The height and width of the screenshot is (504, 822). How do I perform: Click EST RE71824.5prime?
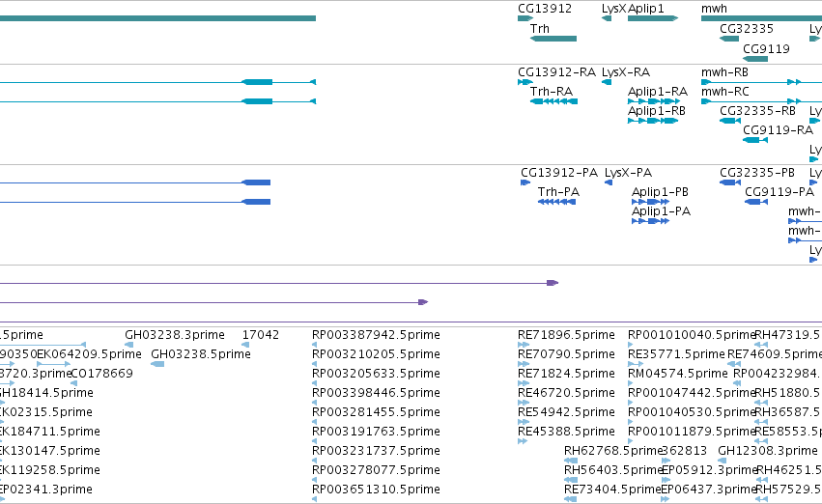[x=566, y=374]
